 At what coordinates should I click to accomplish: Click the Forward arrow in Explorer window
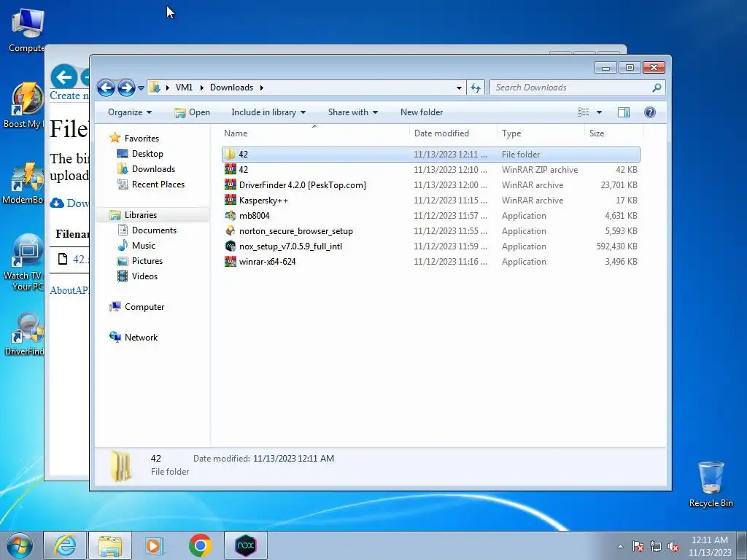(126, 87)
